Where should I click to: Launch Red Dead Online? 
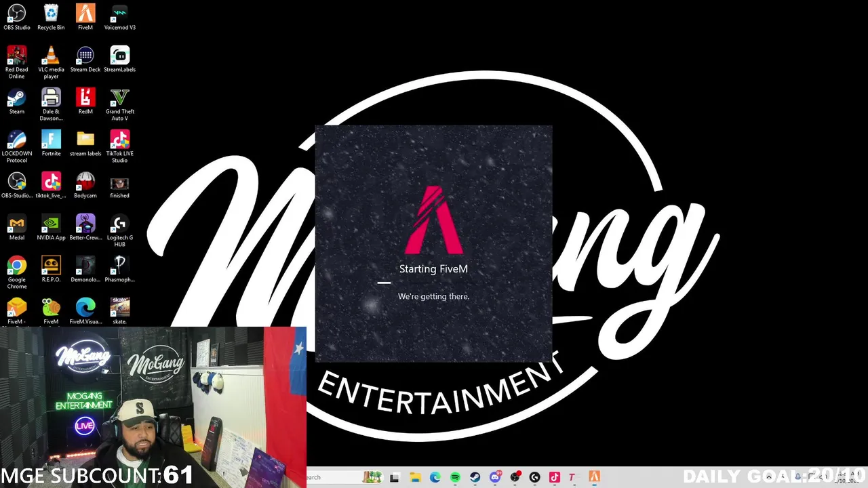click(x=17, y=62)
